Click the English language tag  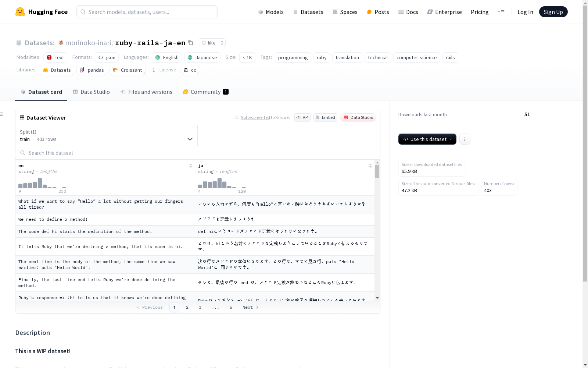coord(167,57)
